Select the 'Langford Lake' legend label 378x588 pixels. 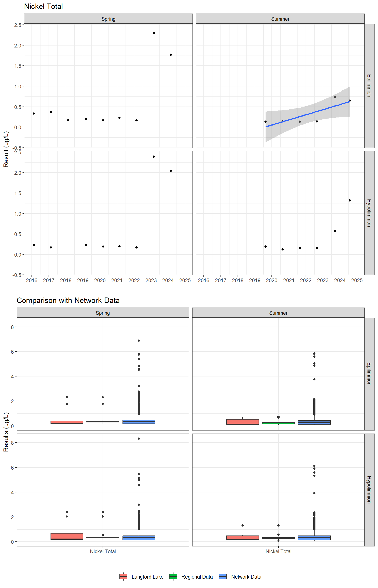147,577
